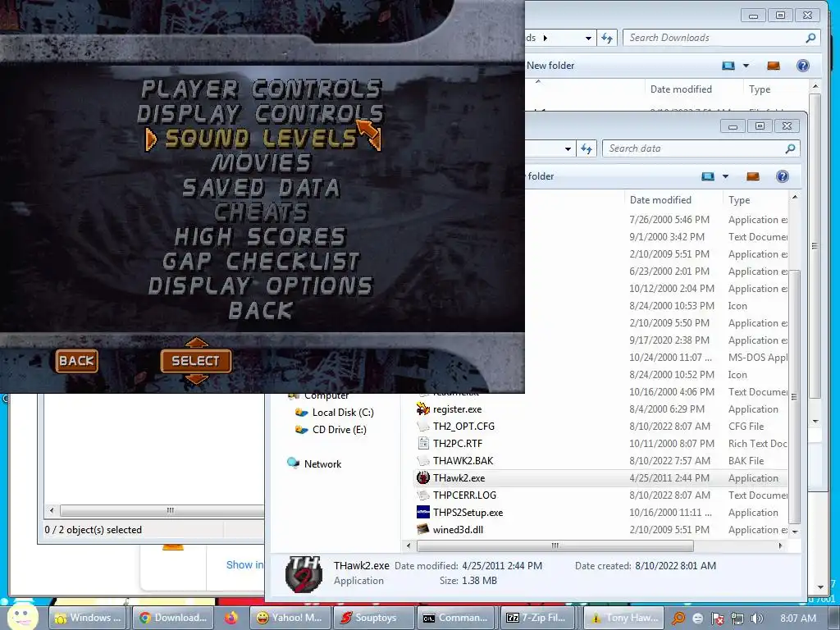Click change view icon in data window
Viewport: 840px width, 630px height.
coord(708,176)
